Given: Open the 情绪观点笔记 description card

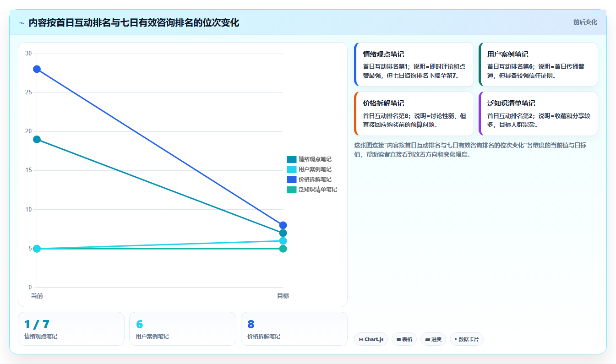Looking at the screenshot, I should point(414,64).
